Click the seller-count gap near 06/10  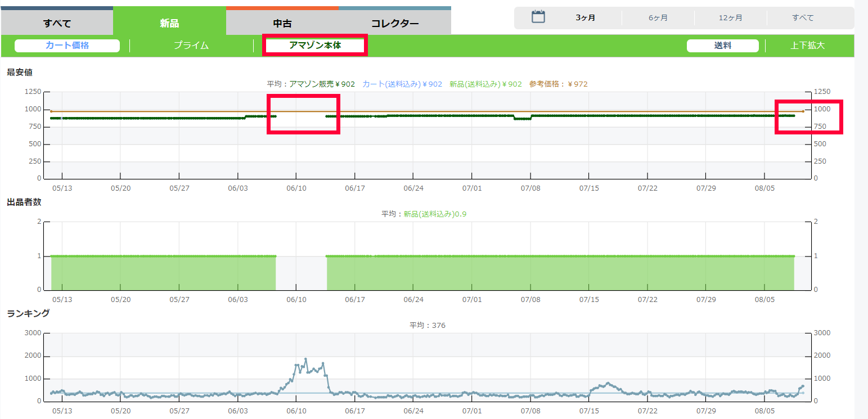click(x=301, y=273)
